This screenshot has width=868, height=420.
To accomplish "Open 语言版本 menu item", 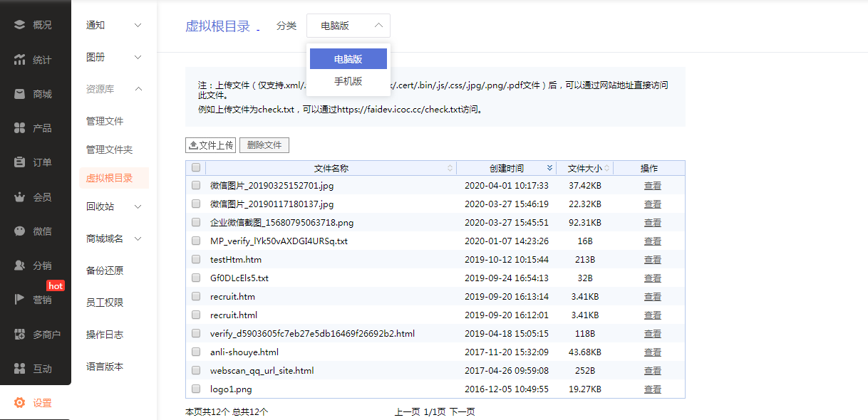I will click(x=105, y=367).
